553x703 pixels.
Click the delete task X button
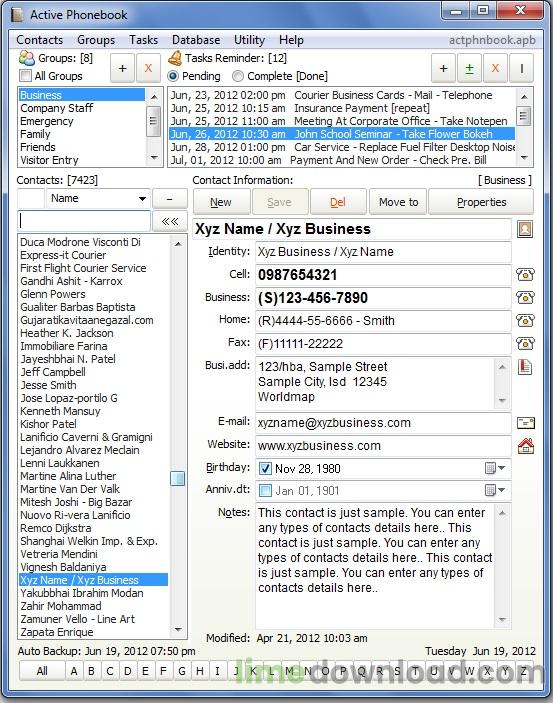click(x=495, y=69)
